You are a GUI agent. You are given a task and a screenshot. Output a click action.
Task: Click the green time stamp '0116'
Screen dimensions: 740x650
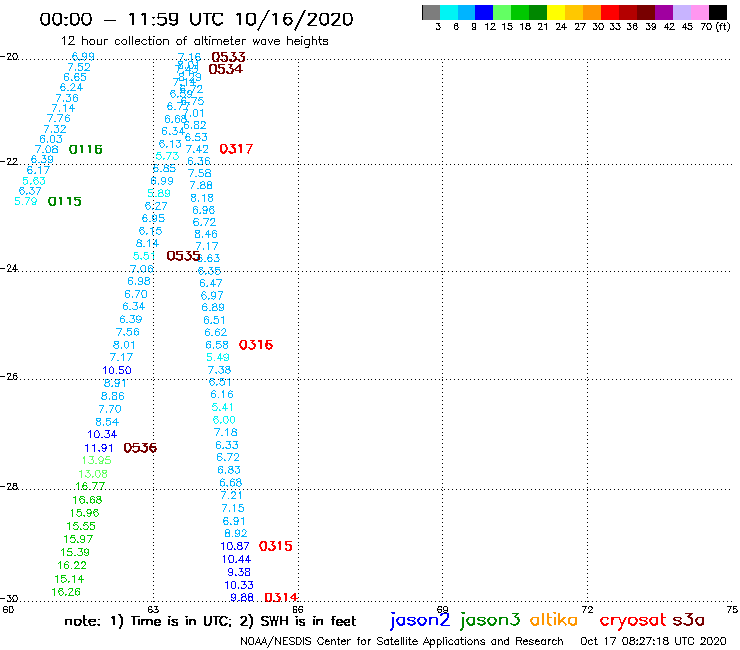tap(85, 150)
